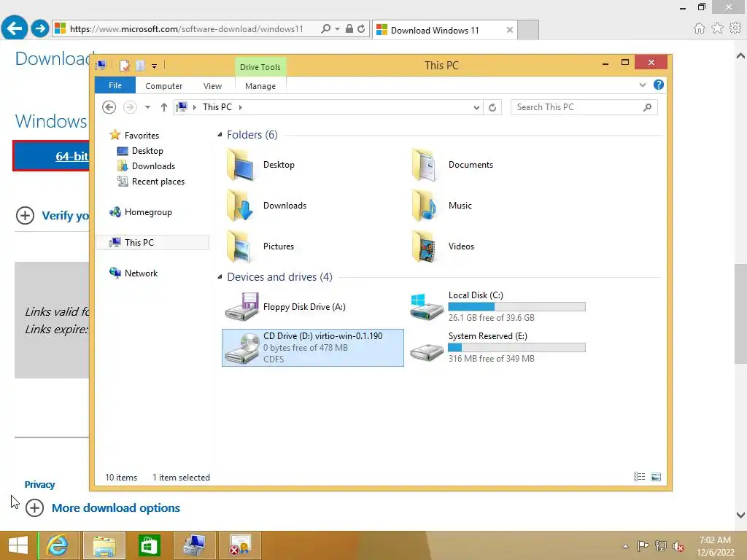Image resolution: width=747 pixels, height=560 pixels.
Task: Open Internet Explorer home page icon
Action: pos(700,28)
